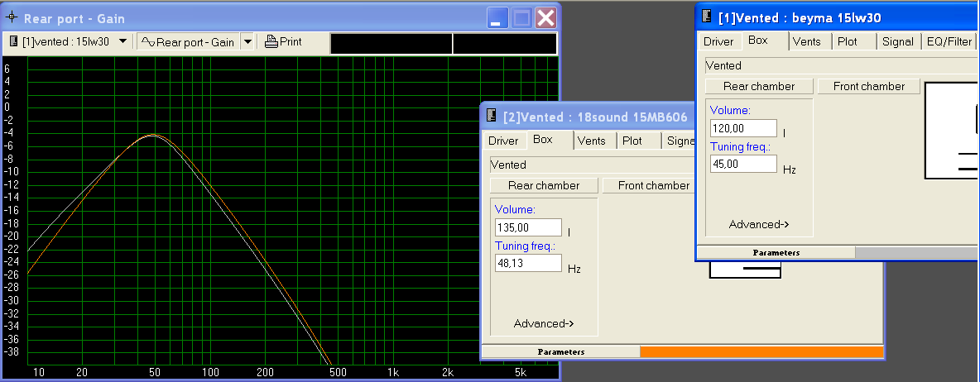Select the Rear port - Gain plot type button
Image resolution: width=980 pixels, height=382 pixels.
189,42
